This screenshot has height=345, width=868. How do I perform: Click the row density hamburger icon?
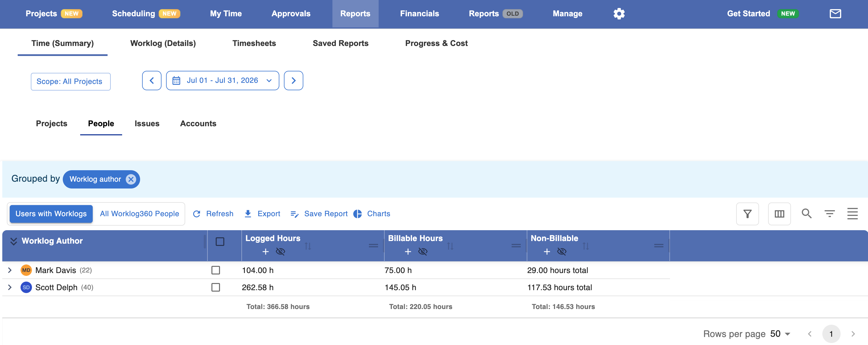pyautogui.click(x=852, y=213)
